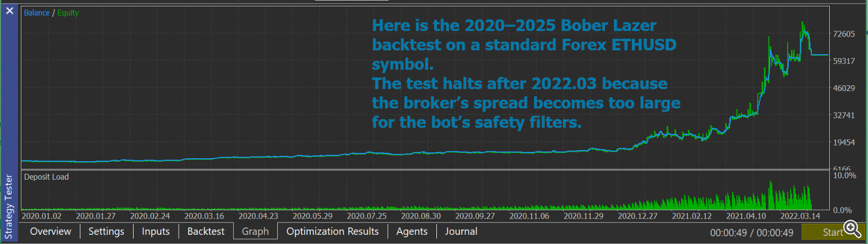Click the 2020.01.02 date label
The height and width of the screenshot is (244, 868).
[x=42, y=216]
